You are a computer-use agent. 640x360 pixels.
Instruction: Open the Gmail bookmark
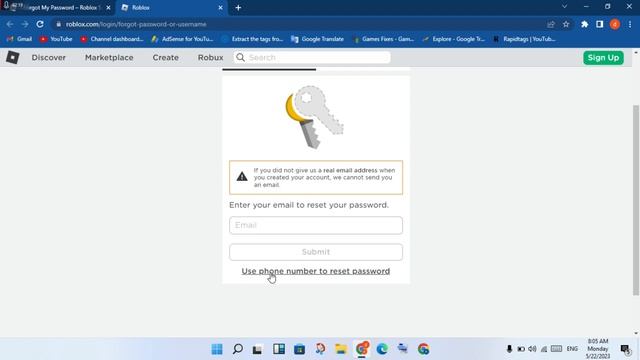[20, 39]
